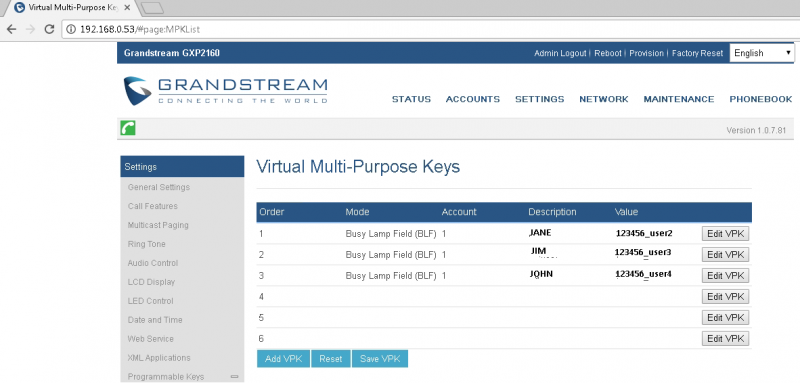Open the STATUS menu
800x383 pixels.
click(x=411, y=99)
